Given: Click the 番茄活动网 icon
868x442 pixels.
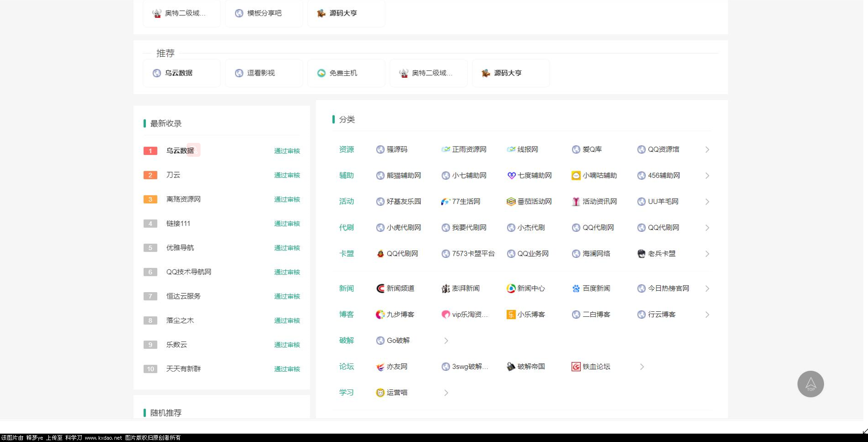Looking at the screenshot, I should coord(510,201).
